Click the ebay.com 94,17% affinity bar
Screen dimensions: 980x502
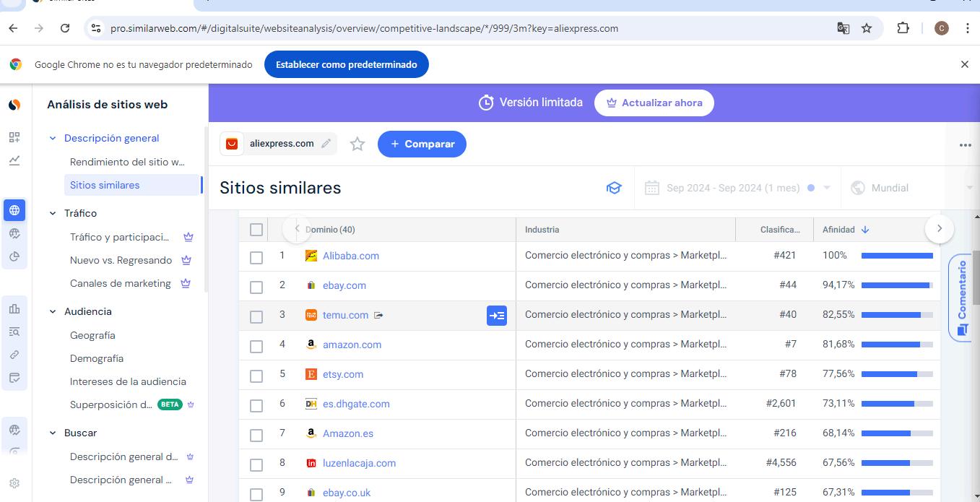point(897,285)
